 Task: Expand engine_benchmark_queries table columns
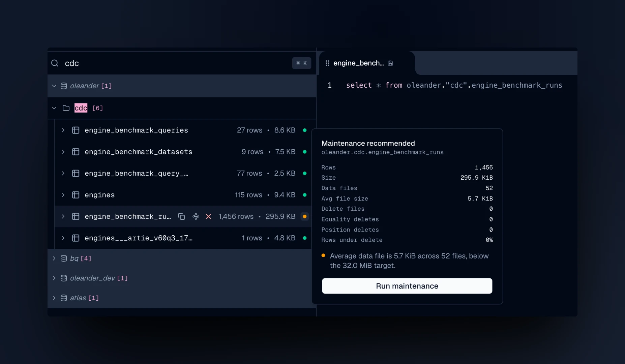tap(63, 130)
